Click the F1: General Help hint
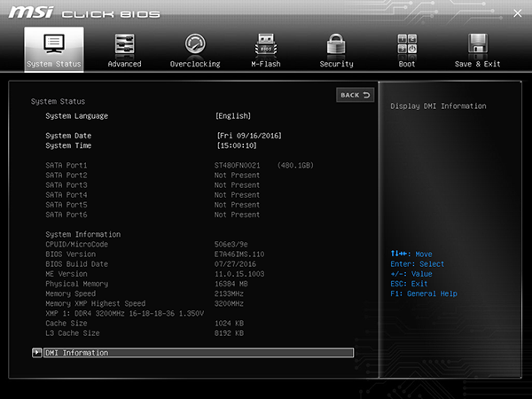Image resolution: width=532 pixels, height=399 pixels. coord(424,293)
